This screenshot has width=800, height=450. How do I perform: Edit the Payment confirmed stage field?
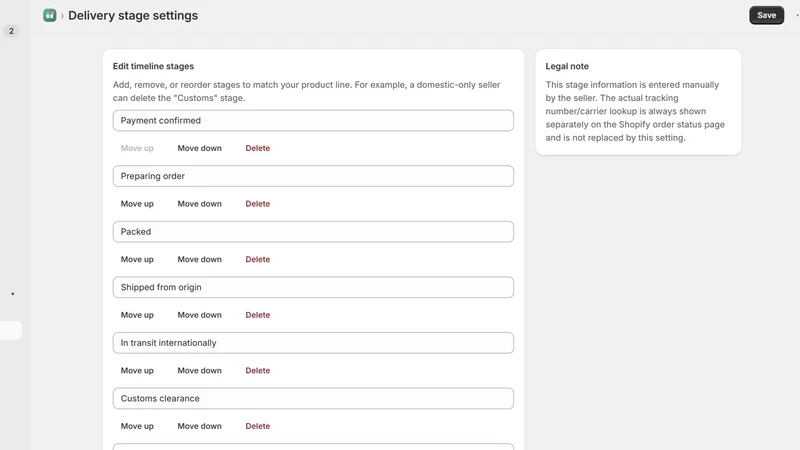coord(313,120)
